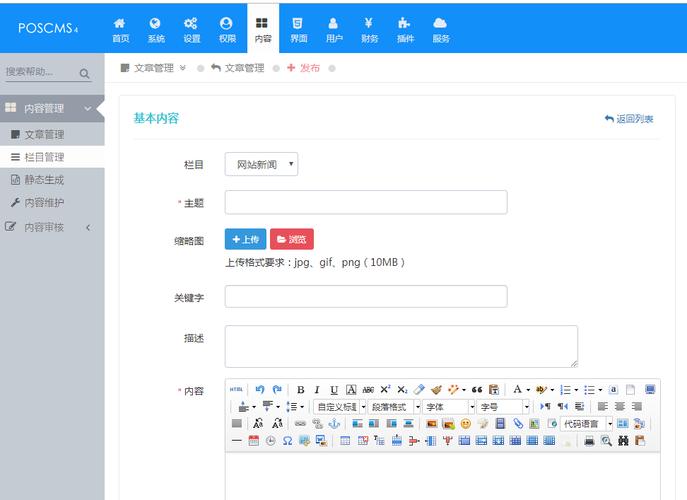
Task: Open the 字体 font family dropdown
Action: coord(447,407)
